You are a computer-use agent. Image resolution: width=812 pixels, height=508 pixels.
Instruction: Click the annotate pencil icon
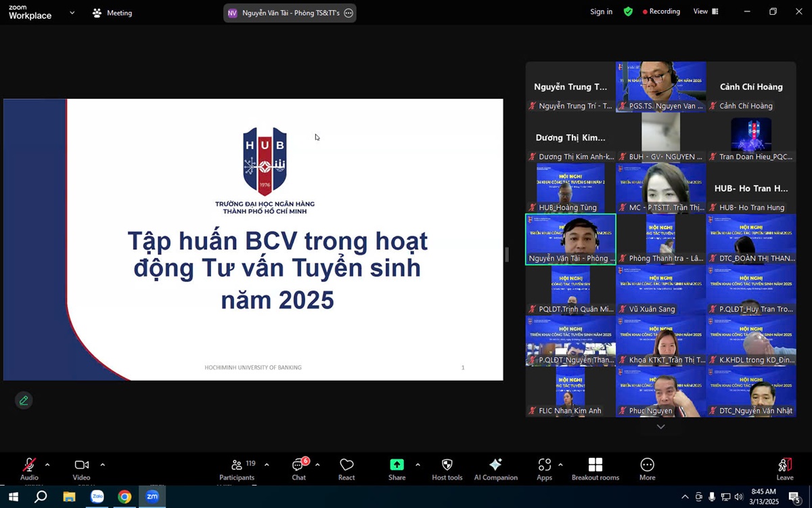(x=24, y=400)
